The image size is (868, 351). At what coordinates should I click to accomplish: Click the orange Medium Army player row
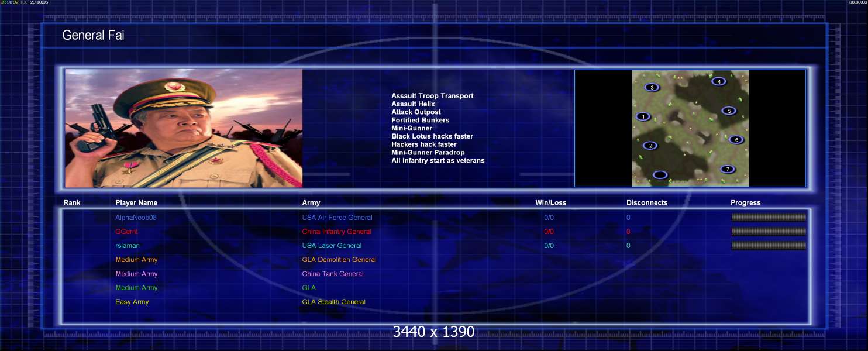coord(435,260)
